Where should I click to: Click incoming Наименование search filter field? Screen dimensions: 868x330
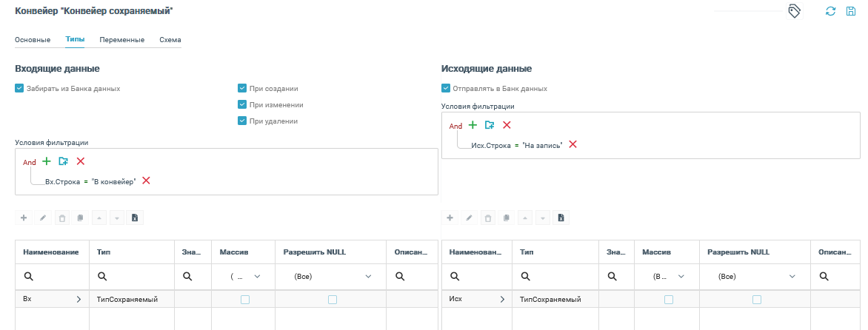tap(52, 277)
